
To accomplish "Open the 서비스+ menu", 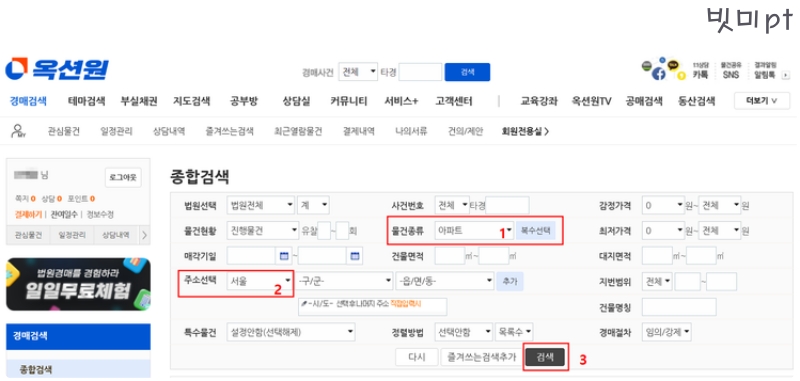I will [401, 101].
